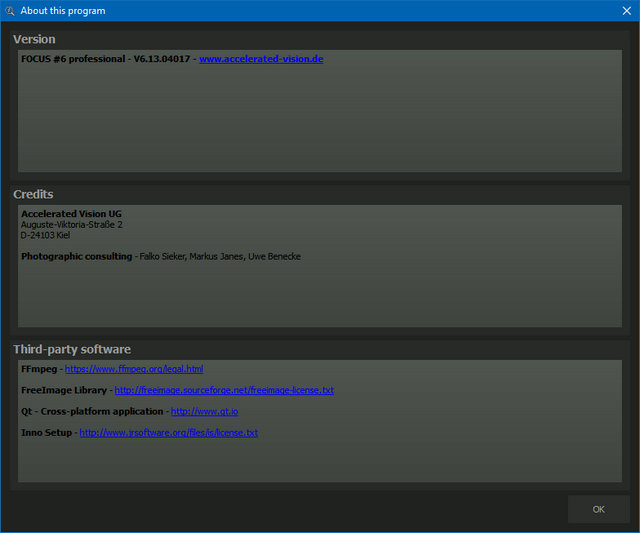Click the Version section heading
Viewport: 640px width, 533px height.
[34, 39]
